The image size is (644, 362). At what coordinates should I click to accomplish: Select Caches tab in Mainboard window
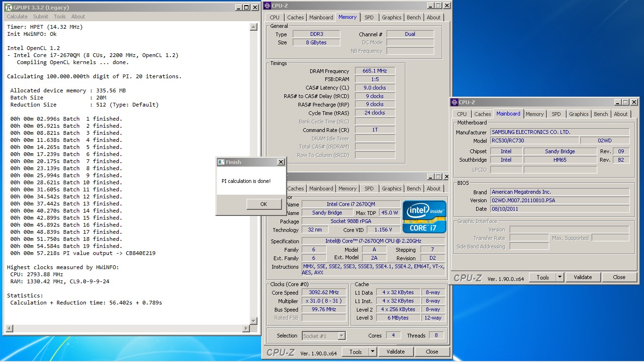pyautogui.click(x=483, y=114)
